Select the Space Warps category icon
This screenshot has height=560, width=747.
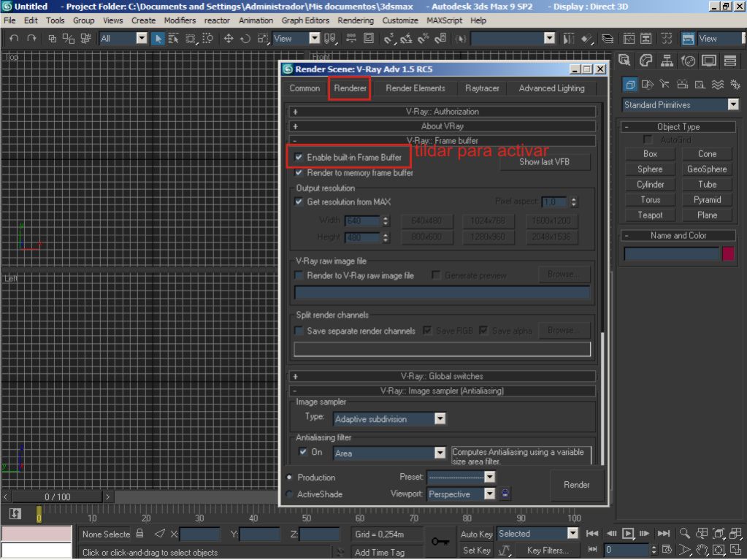pyautogui.click(x=718, y=85)
